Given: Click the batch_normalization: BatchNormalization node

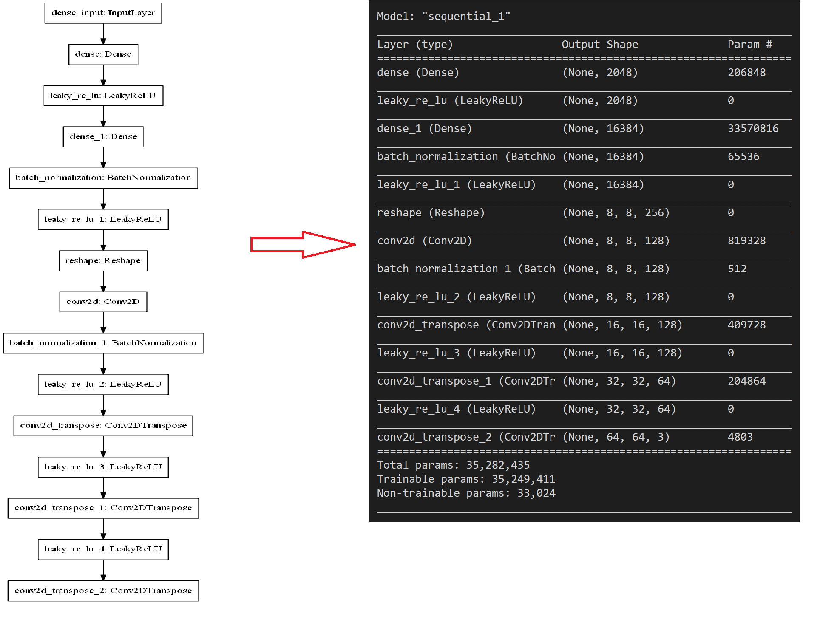Looking at the screenshot, I should [103, 178].
